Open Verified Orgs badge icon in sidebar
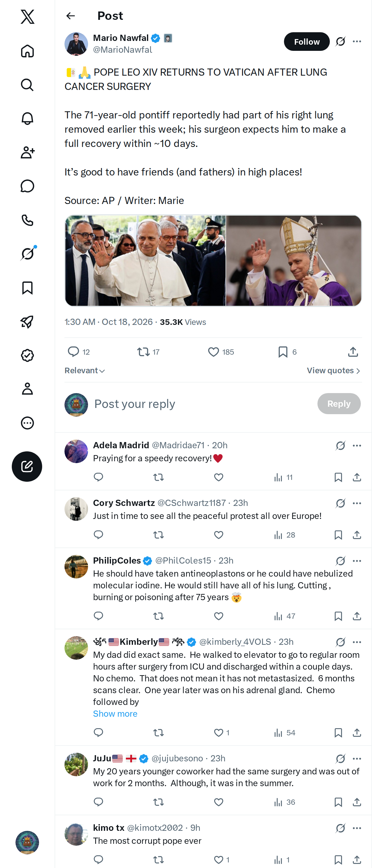The height and width of the screenshot is (868, 372). (27, 355)
